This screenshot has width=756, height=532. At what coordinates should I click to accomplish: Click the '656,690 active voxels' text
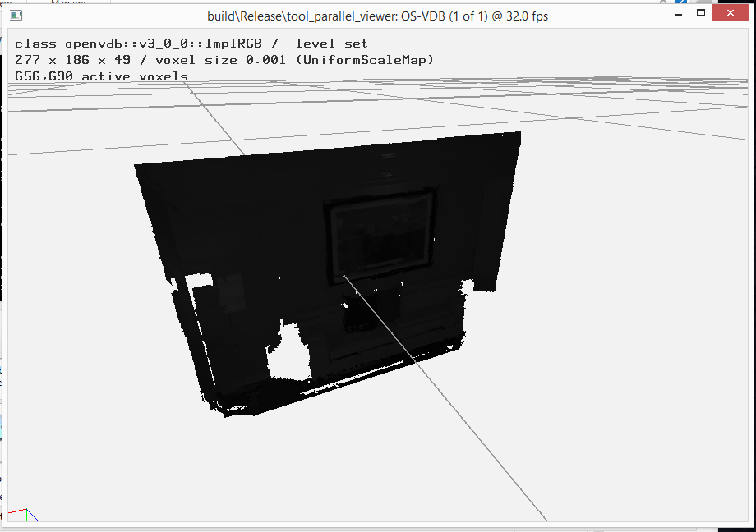click(101, 76)
